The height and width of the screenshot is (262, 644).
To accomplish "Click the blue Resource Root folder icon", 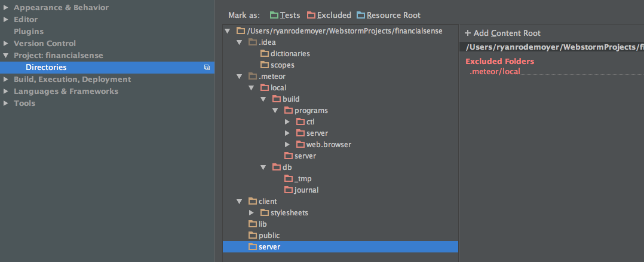I will (x=361, y=15).
